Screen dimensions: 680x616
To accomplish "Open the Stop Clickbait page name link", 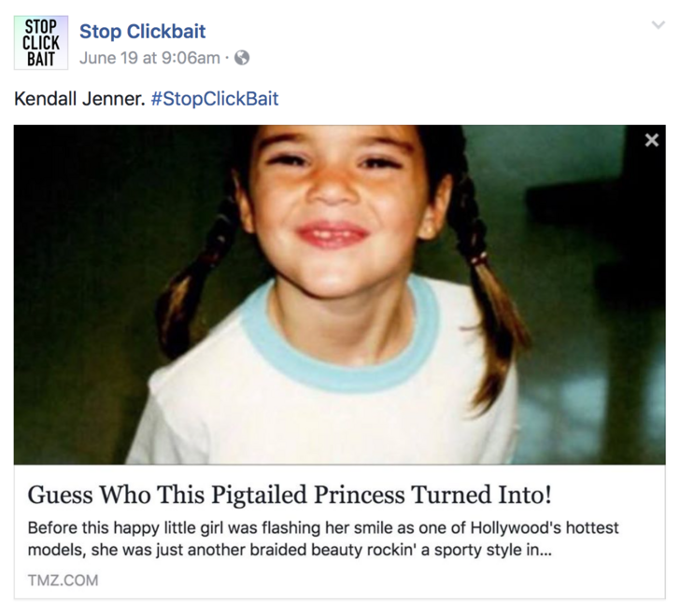I will 142,32.
